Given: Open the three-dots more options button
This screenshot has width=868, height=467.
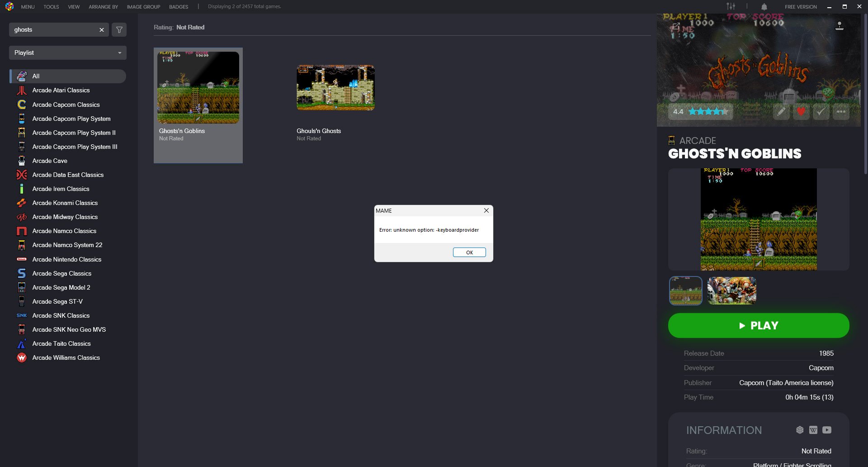Looking at the screenshot, I should point(841,111).
